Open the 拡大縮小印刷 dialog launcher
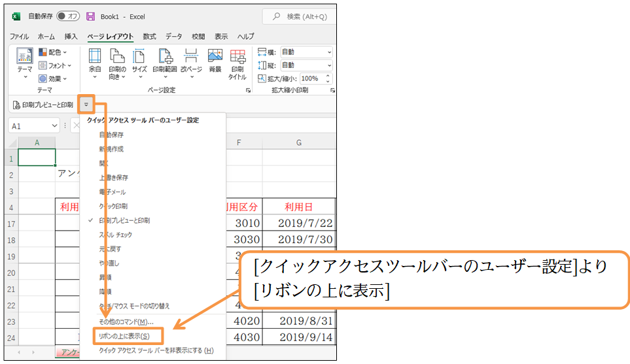This screenshot has height=364, width=630. (333, 90)
